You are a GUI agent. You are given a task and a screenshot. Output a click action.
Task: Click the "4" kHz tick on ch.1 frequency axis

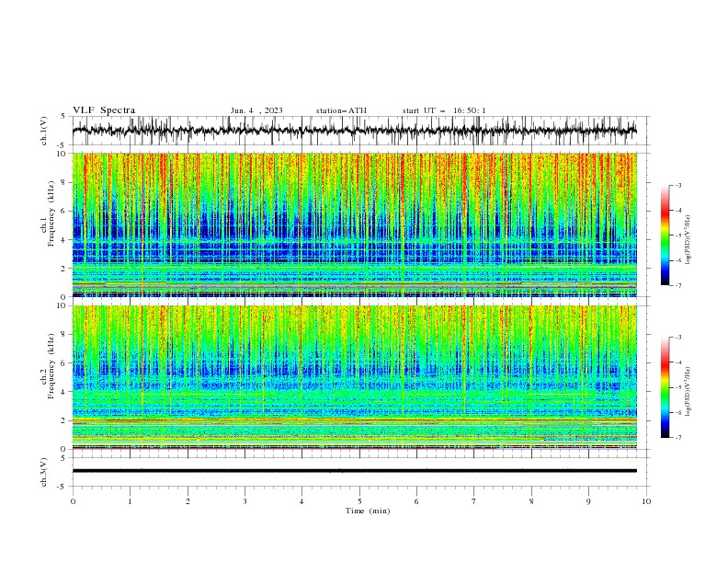[64, 240]
